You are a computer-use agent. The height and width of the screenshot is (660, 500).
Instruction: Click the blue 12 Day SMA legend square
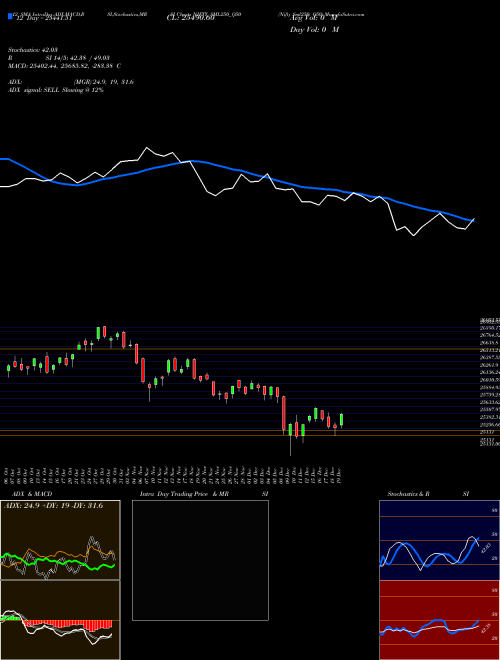click(x=11, y=16)
